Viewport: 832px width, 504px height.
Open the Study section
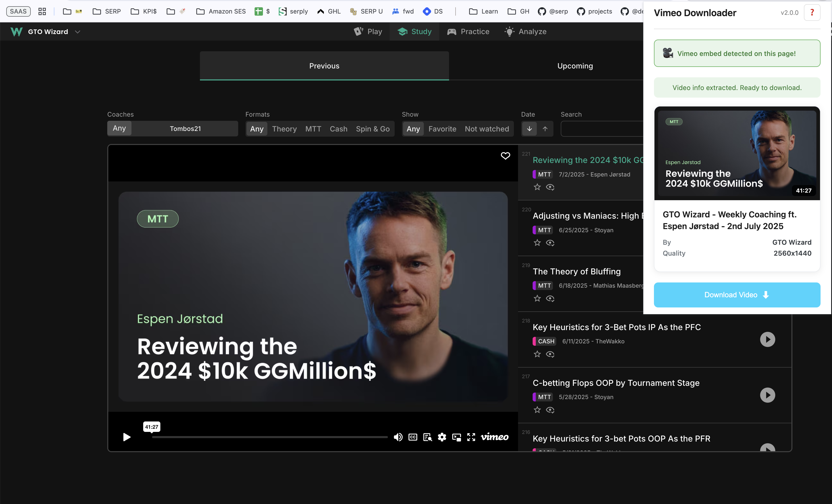[414, 32]
